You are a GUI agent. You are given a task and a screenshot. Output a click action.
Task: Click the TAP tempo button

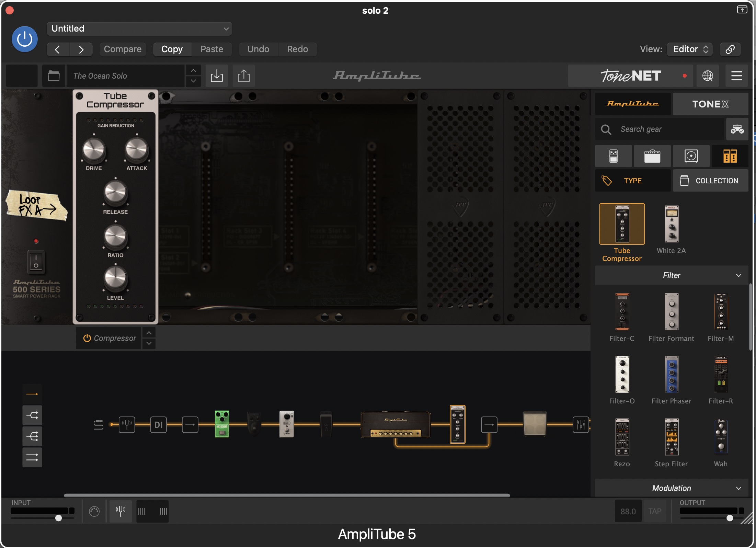[655, 511]
